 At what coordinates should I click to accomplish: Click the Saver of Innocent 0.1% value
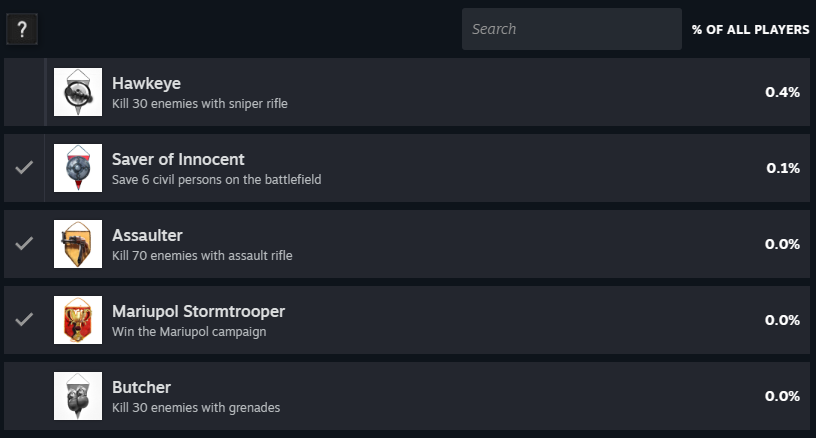coord(783,168)
